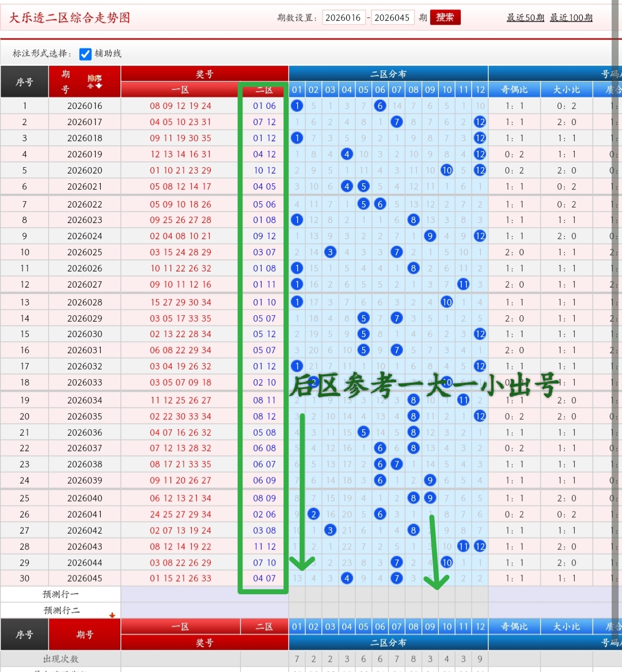Click the sort-descending down arrow under 排序

pos(98,86)
